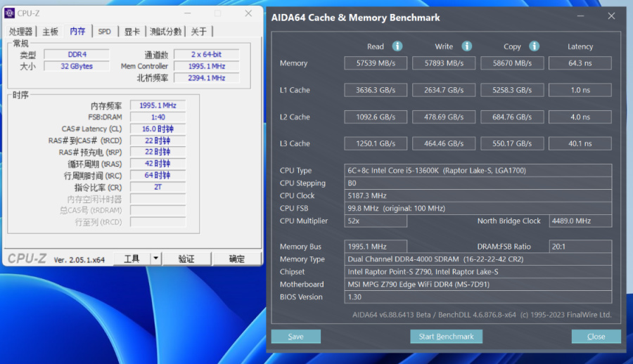Screen dimensions: 633x364
Task: Click the 类型 value DDR4 in CPU-Z
Action: click(77, 54)
